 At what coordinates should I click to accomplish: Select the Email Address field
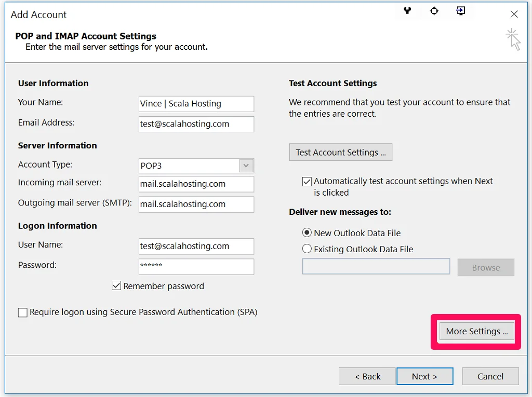coord(196,124)
